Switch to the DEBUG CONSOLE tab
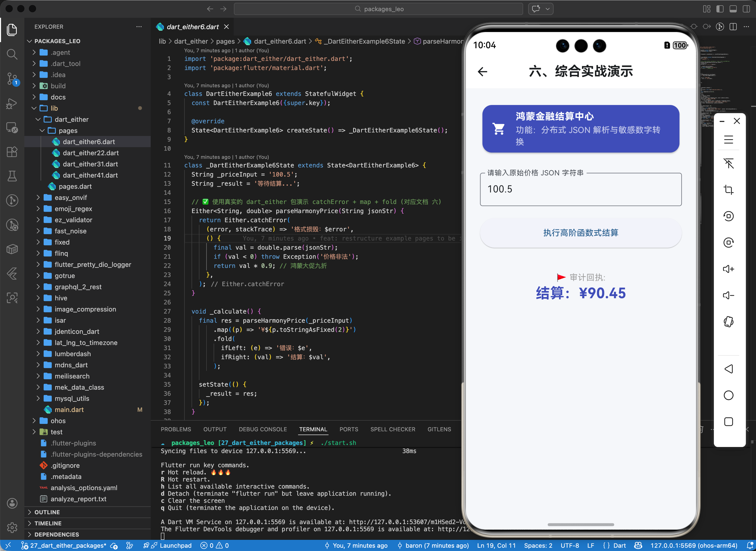 click(x=263, y=429)
